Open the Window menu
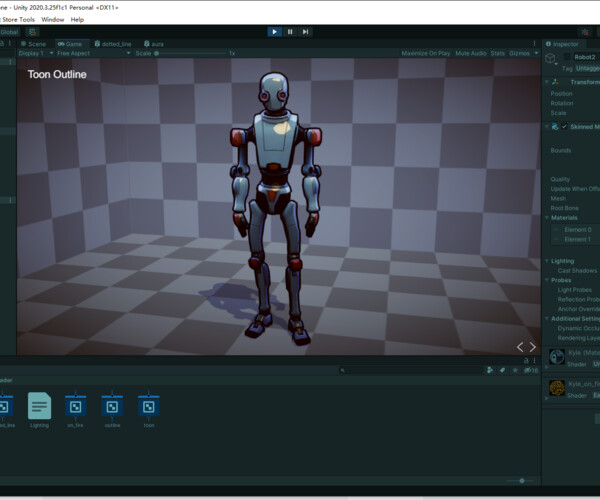 tap(52, 20)
